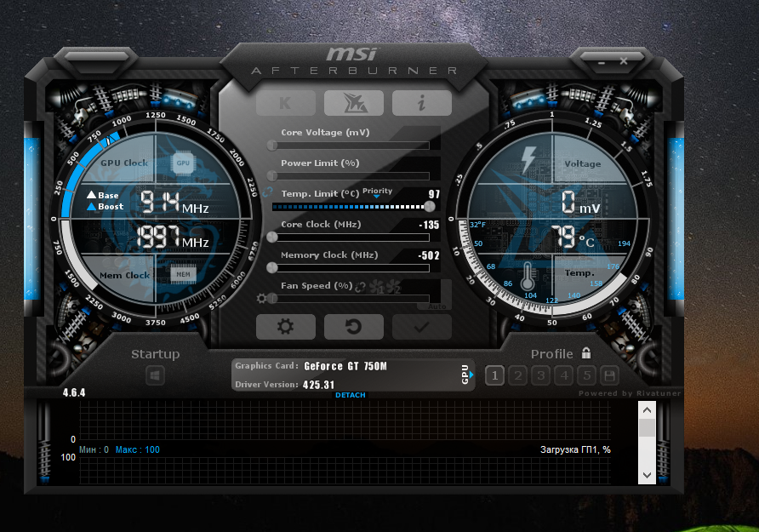Viewport: 759px width, 532px height.
Task: Click the 1997 MHz memory clock readout
Action: [x=173, y=237]
